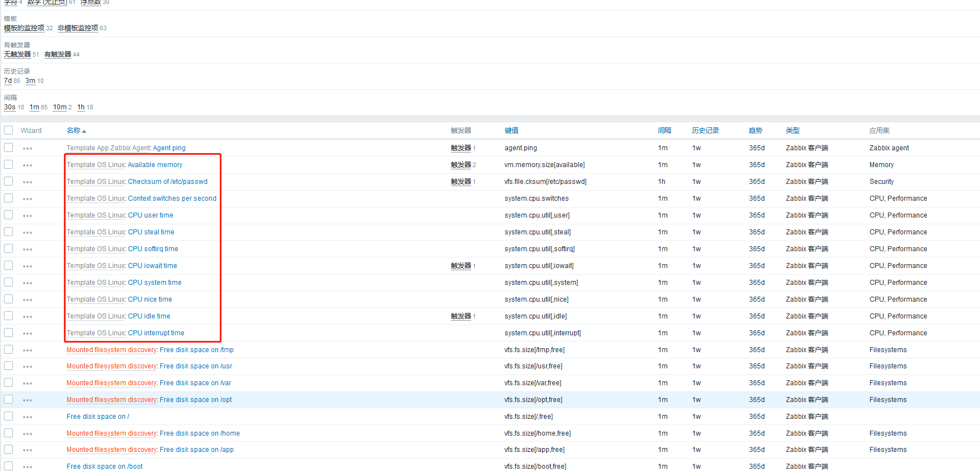Open wizard dots for CPU idle time row

point(27,317)
